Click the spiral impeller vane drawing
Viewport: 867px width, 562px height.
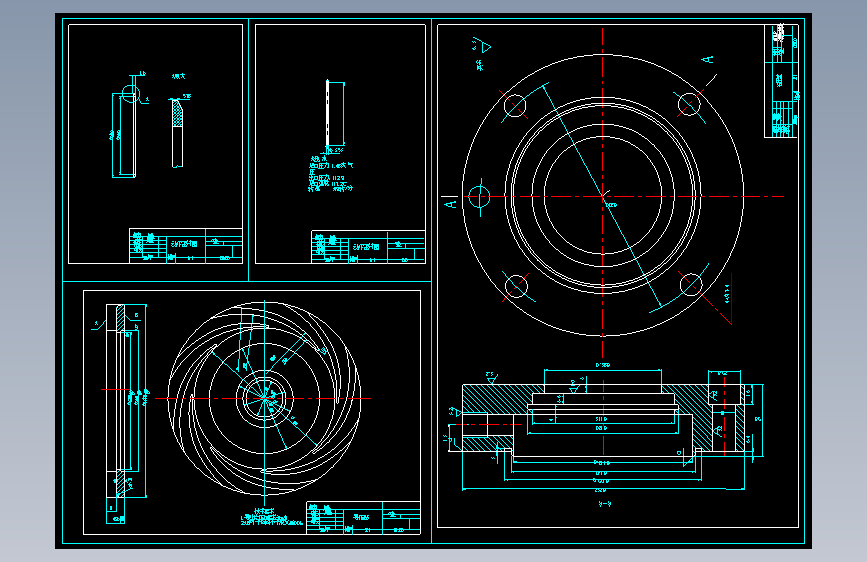(264, 398)
